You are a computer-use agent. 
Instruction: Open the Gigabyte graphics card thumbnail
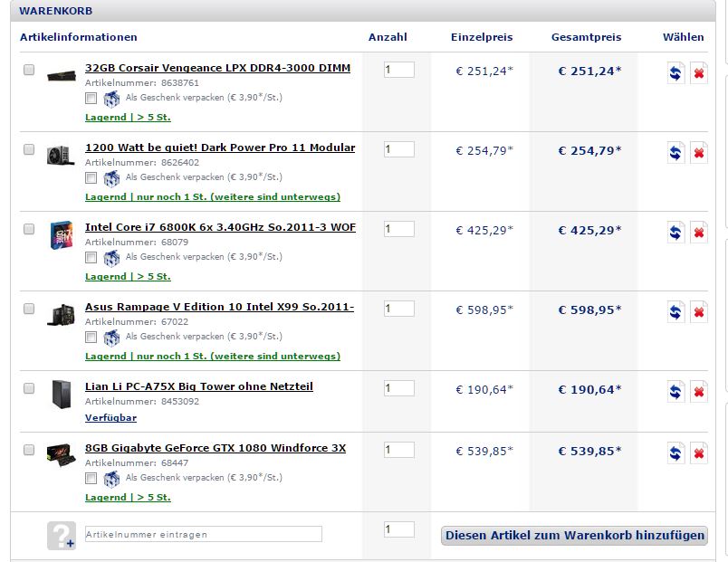62,455
